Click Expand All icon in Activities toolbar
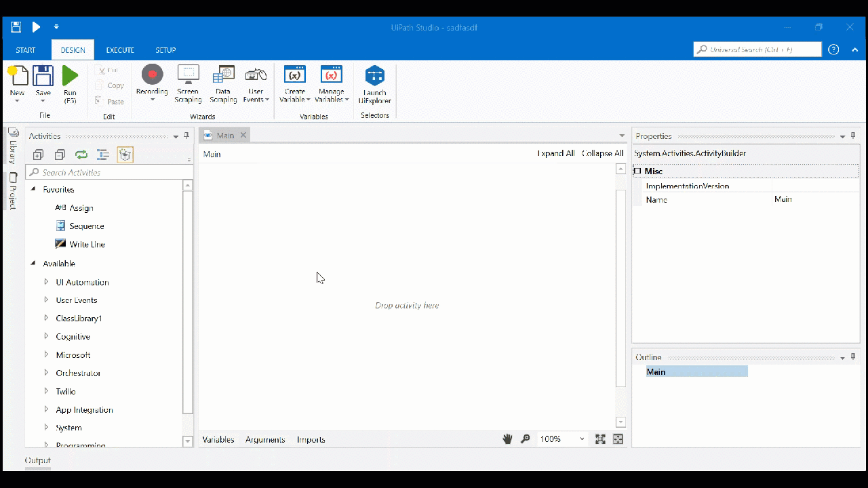The width and height of the screenshot is (868, 488). coord(38,155)
